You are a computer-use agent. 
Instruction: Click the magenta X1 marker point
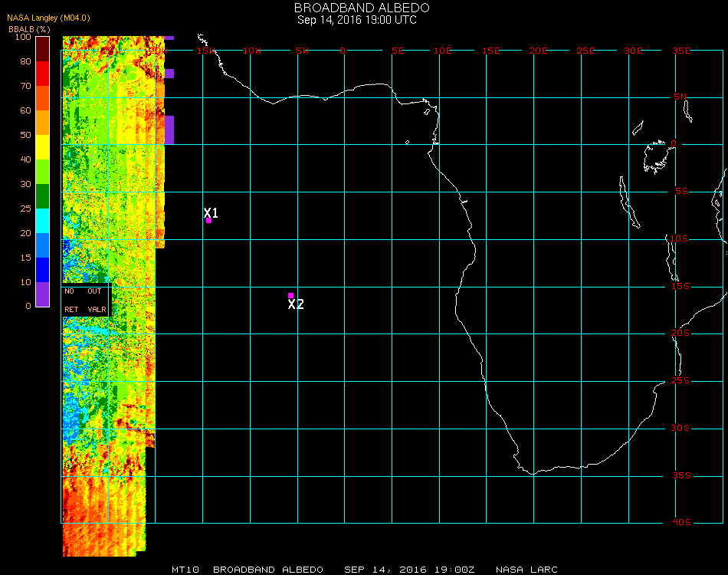click(x=208, y=221)
